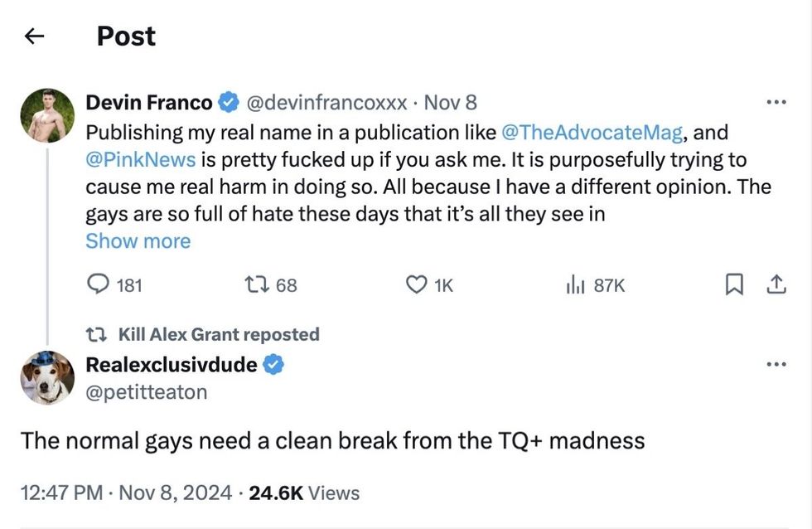The height and width of the screenshot is (529, 812).
Task: Click the back arrow to leave the post
Action: pyautogui.click(x=33, y=36)
